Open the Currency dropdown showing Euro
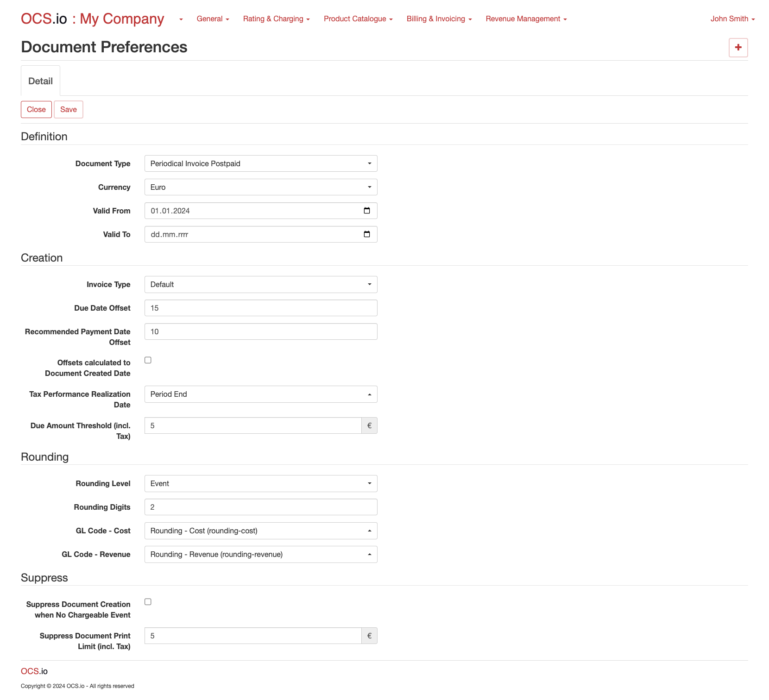 click(261, 187)
